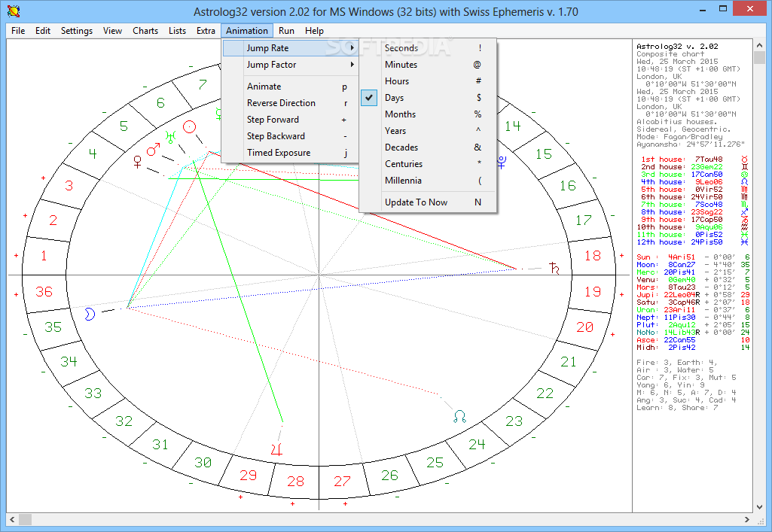Image resolution: width=772 pixels, height=532 pixels.
Task: Expand the Jump Factor submenu
Action: (x=291, y=65)
